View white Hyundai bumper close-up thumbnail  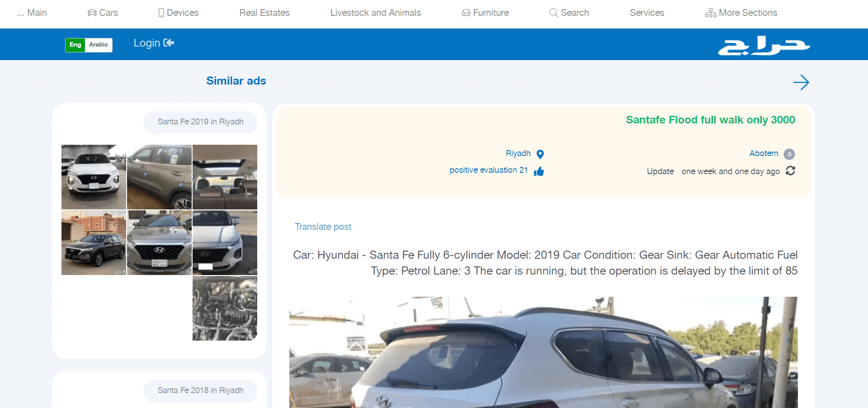pyautogui.click(x=225, y=242)
